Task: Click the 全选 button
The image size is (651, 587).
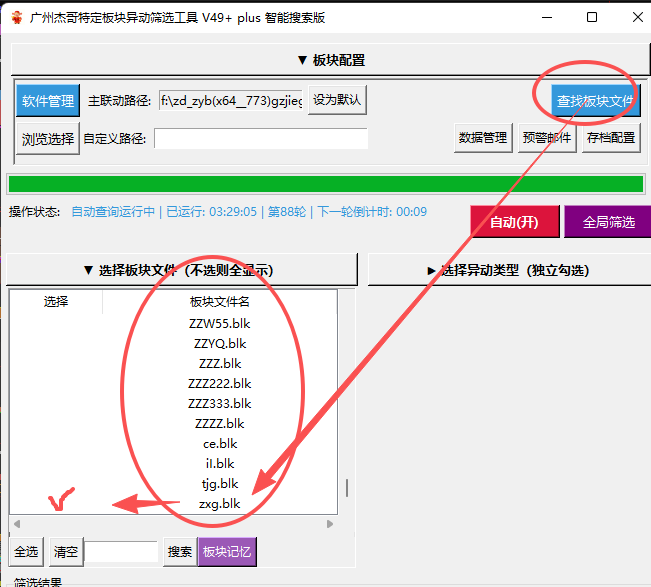Action: pos(26,551)
